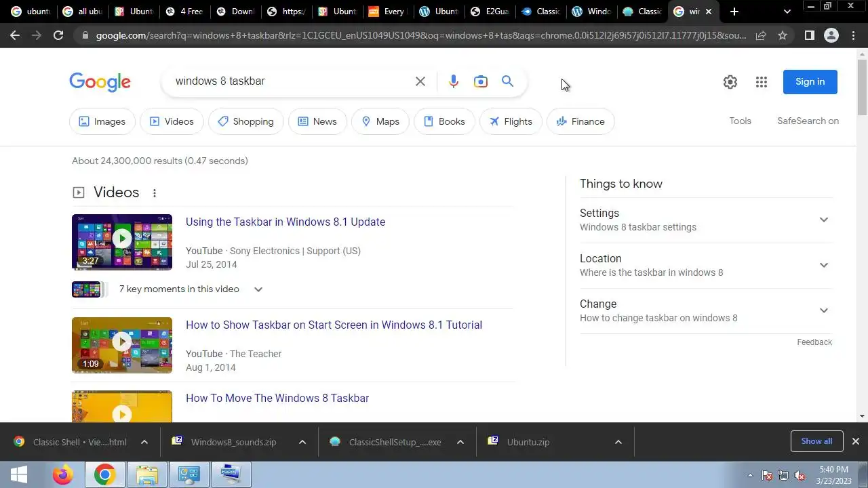Viewport: 868px width, 488px height.
Task: Open search by image camera icon
Action: 481,81
